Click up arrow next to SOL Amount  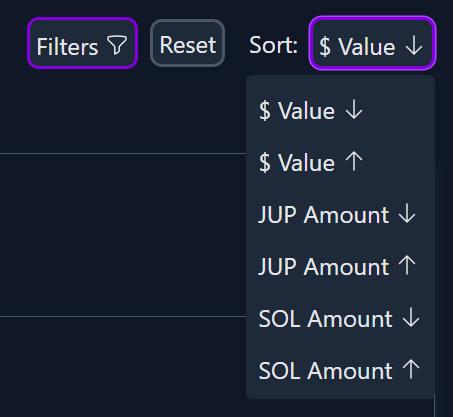(x=411, y=369)
